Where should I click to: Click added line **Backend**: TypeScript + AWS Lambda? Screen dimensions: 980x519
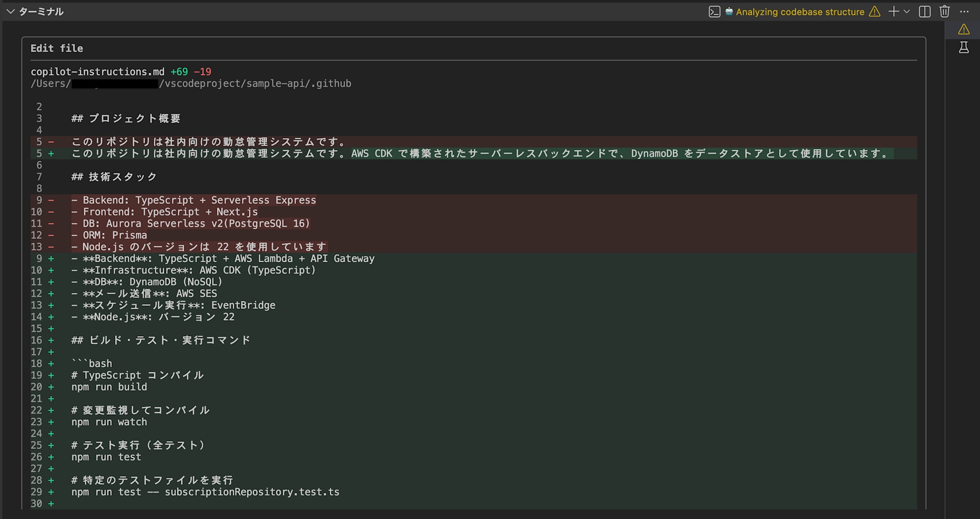223,259
